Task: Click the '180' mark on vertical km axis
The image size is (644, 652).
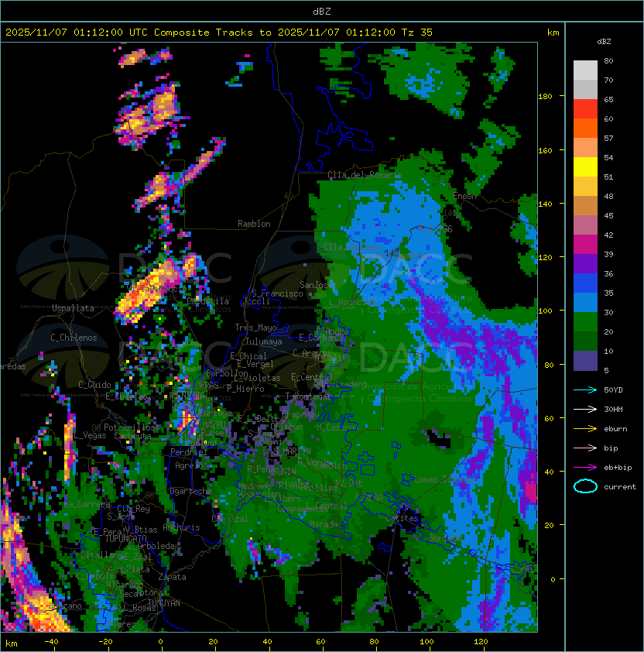Action: point(545,97)
